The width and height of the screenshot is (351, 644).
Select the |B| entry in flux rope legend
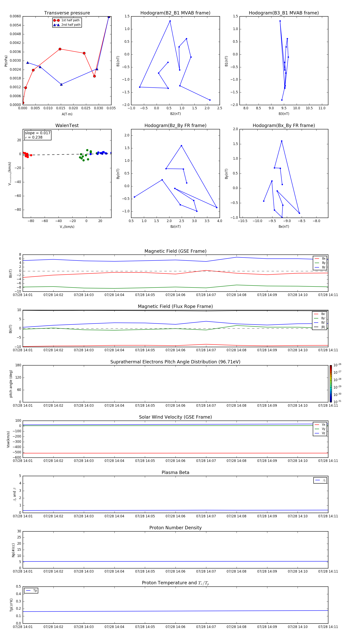320,327
